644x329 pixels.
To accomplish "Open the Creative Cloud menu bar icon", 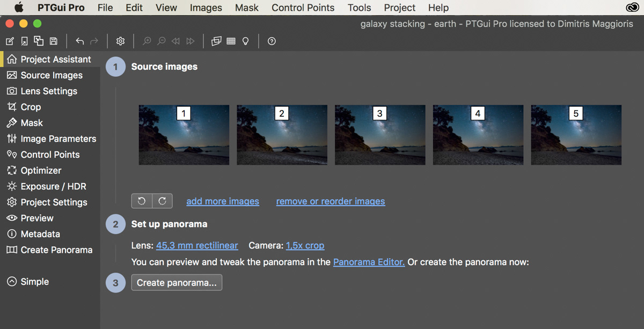I will pos(632,8).
